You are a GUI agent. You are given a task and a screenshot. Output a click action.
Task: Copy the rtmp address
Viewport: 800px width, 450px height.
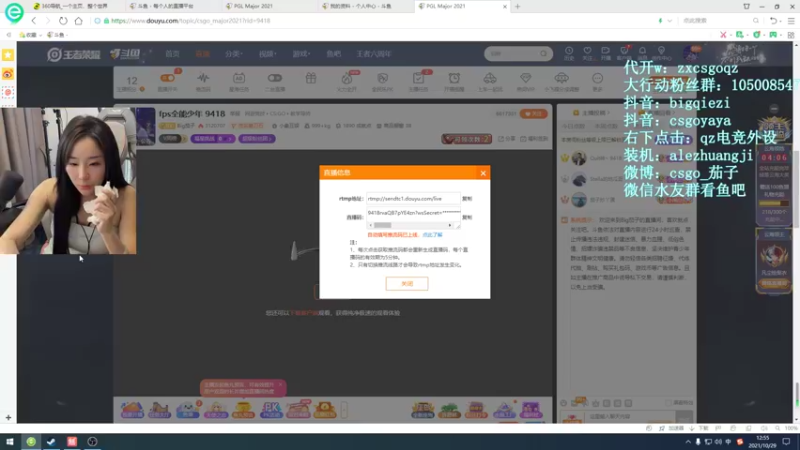467,198
